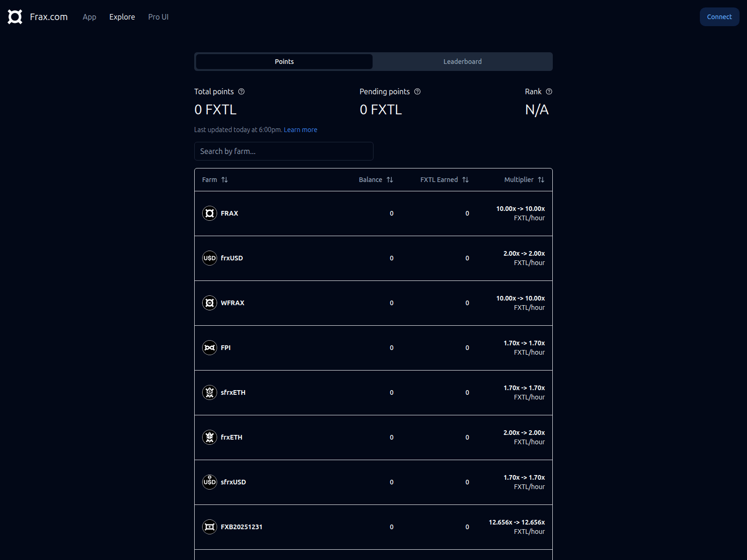This screenshot has width=747, height=560.
Task: Click frxUSD row multiplier 2.00x value
Action: click(524, 253)
